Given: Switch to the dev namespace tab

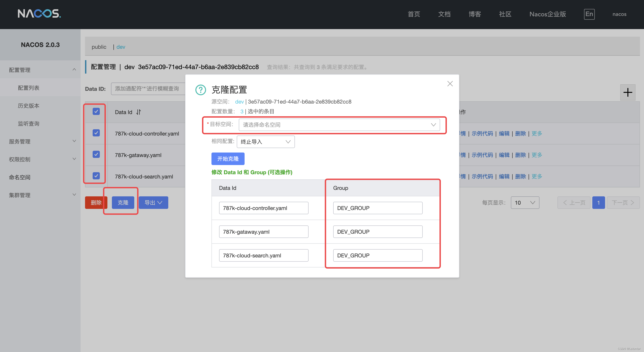Looking at the screenshot, I should pos(121,47).
